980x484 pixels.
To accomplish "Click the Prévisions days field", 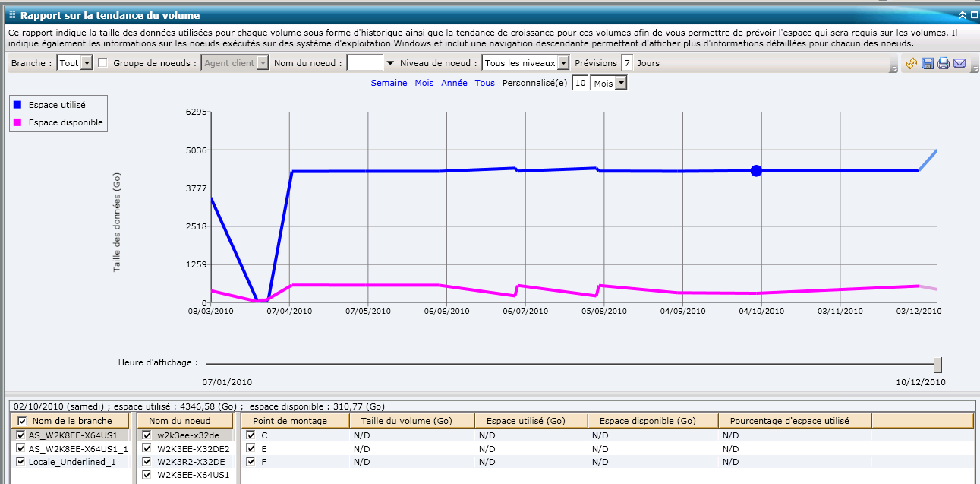I will pos(627,63).
